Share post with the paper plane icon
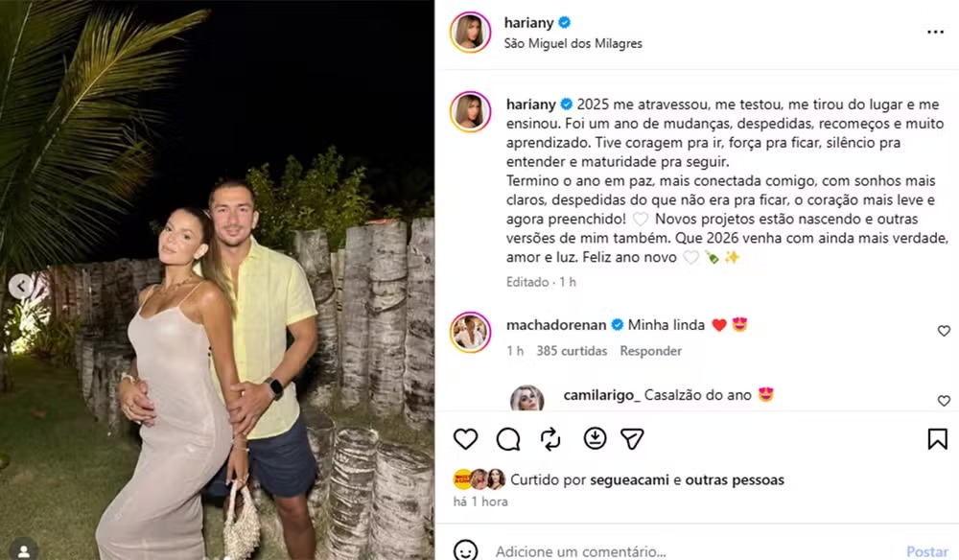This screenshot has height=560, width=959. [632, 439]
